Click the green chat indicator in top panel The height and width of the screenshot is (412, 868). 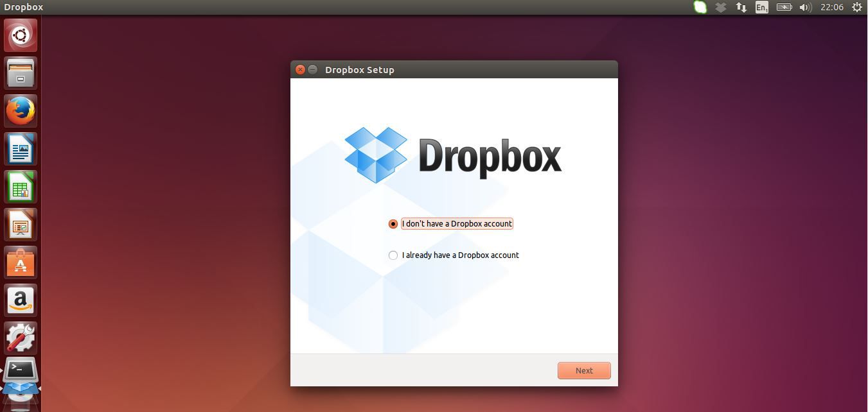click(x=700, y=7)
